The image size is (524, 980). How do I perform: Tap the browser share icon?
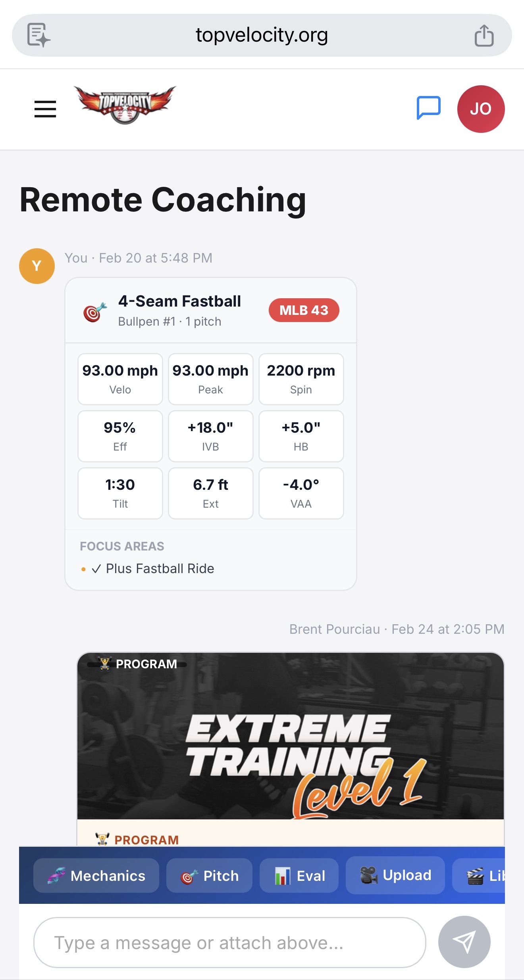pyautogui.click(x=484, y=36)
